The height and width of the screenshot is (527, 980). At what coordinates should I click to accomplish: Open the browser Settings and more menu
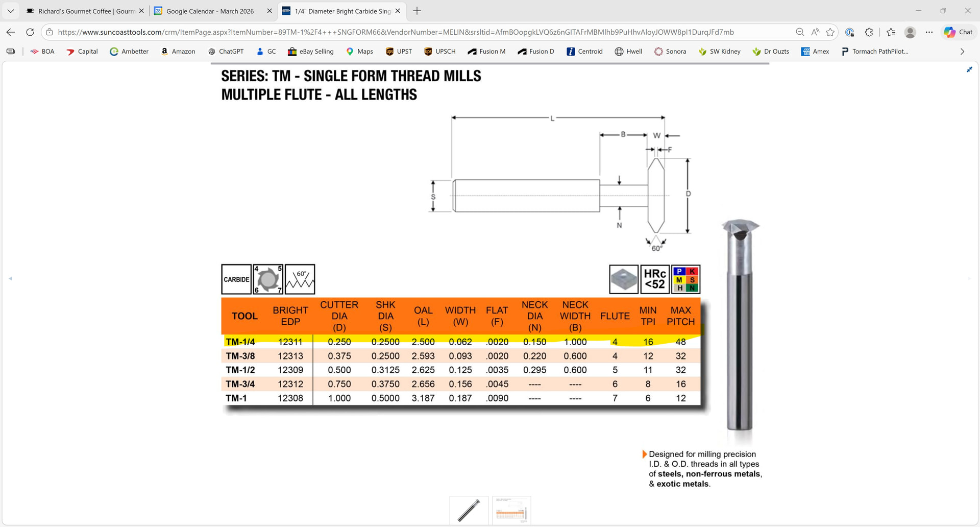point(929,32)
